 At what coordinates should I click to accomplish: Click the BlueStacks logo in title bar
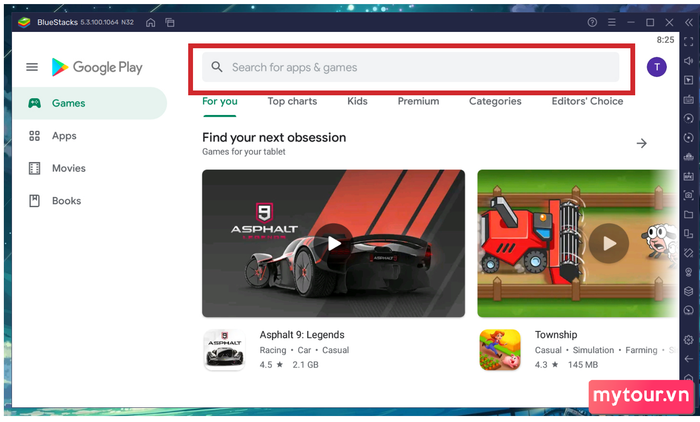coord(24,22)
